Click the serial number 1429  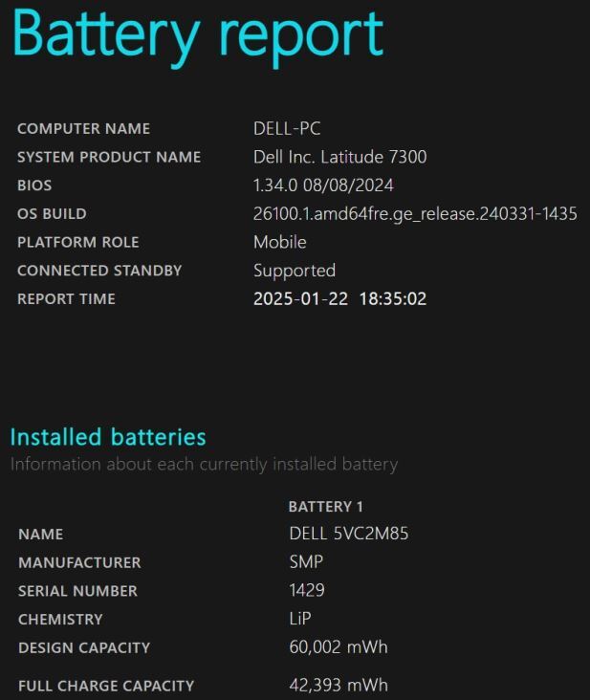click(307, 591)
